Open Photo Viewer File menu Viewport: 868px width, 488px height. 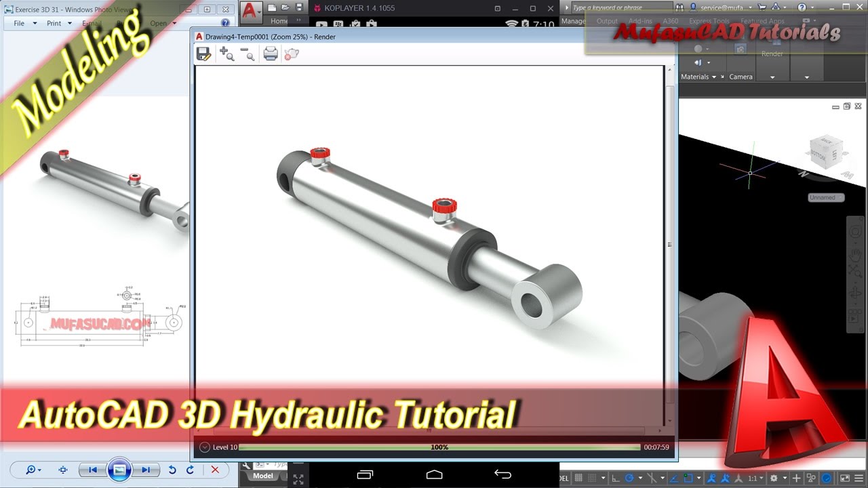tap(23, 23)
